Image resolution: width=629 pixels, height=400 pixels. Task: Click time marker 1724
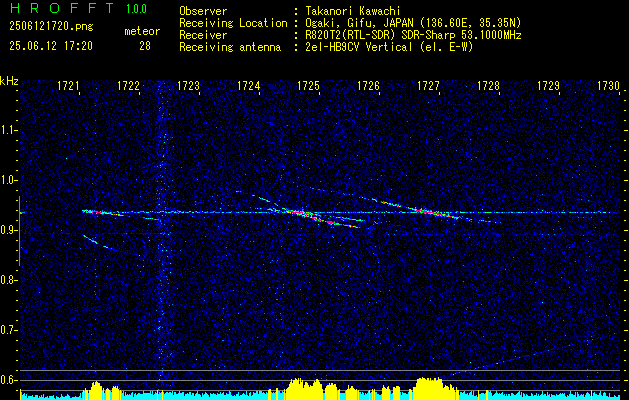[248, 85]
